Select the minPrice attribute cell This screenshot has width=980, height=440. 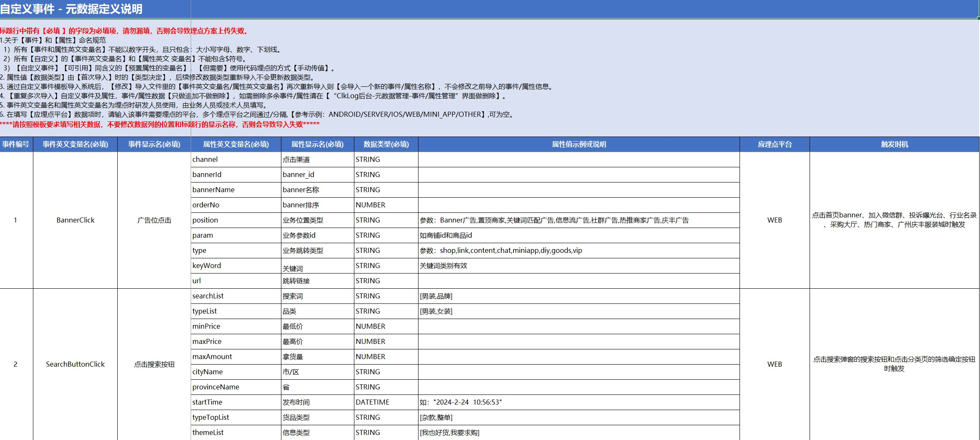(236, 326)
